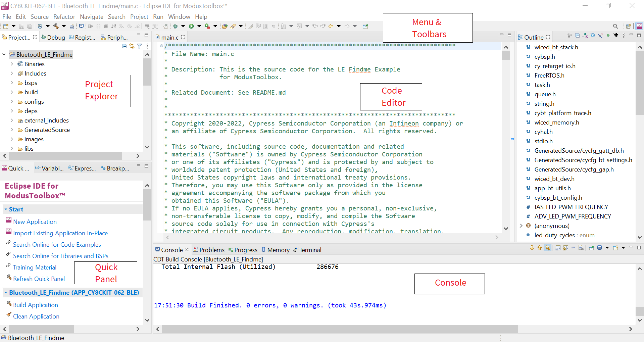Viewport: 644px width, 342px height.
Task: Toggle Hide Static Members in Outline toolbar
Action: pyautogui.click(x=600, y=35)
